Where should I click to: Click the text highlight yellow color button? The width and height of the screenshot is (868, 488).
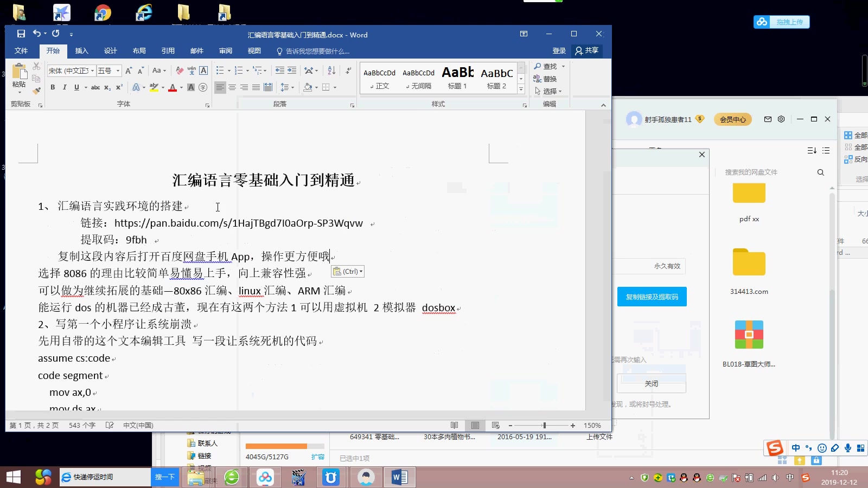154,87
